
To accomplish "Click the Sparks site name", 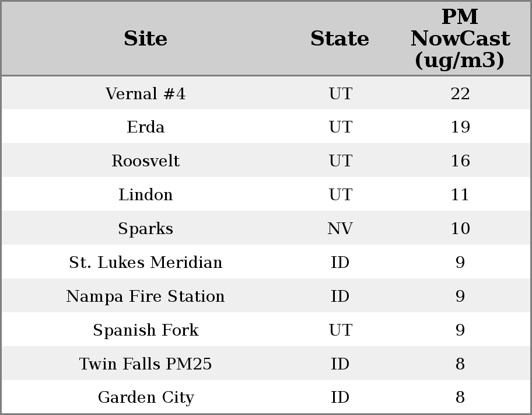I will coord(145,229).
